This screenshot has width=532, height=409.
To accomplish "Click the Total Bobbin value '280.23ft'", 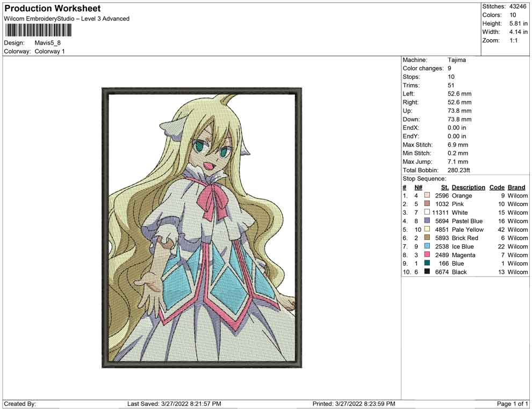I will (x=459, y=170).
